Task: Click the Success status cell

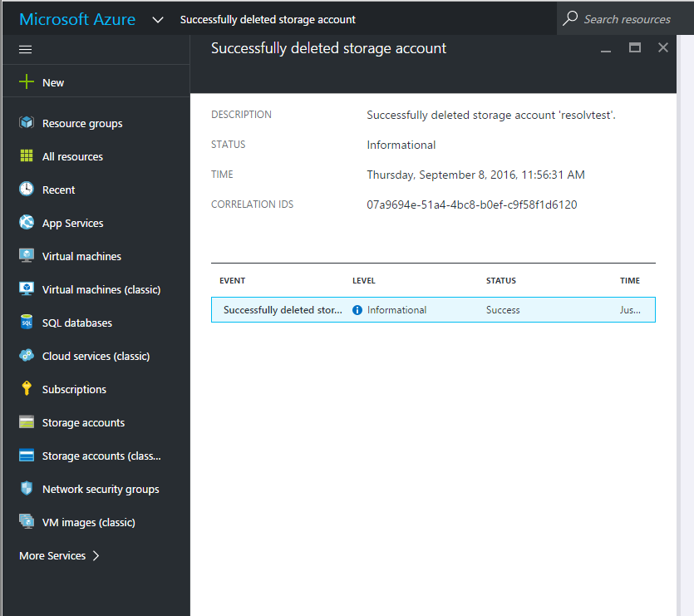Action: [503, 310]
